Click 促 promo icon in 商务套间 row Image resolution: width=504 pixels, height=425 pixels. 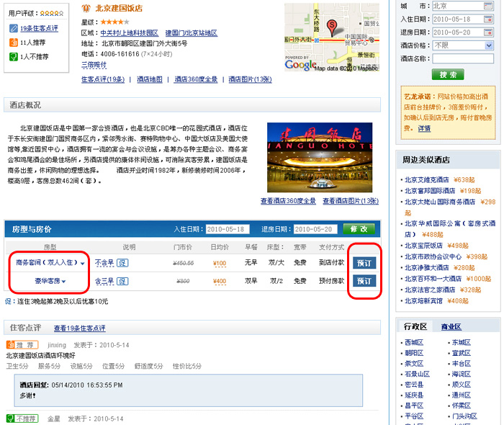(x=122, y=263)
